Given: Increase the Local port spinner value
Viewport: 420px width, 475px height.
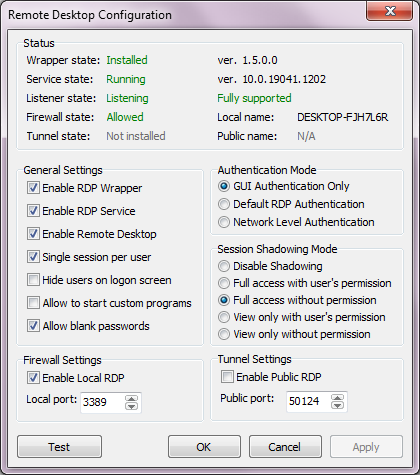Looking at the screenshot, I should 131,399.
